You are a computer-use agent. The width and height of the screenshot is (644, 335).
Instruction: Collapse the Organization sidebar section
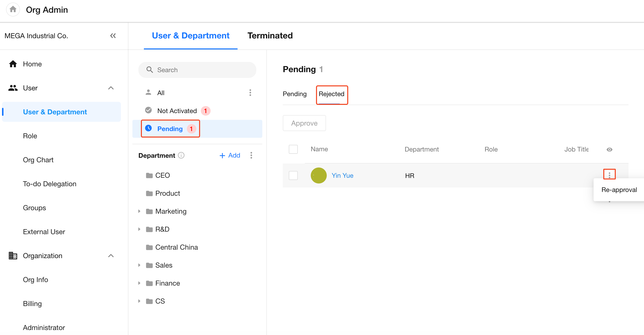pos(111,256)
